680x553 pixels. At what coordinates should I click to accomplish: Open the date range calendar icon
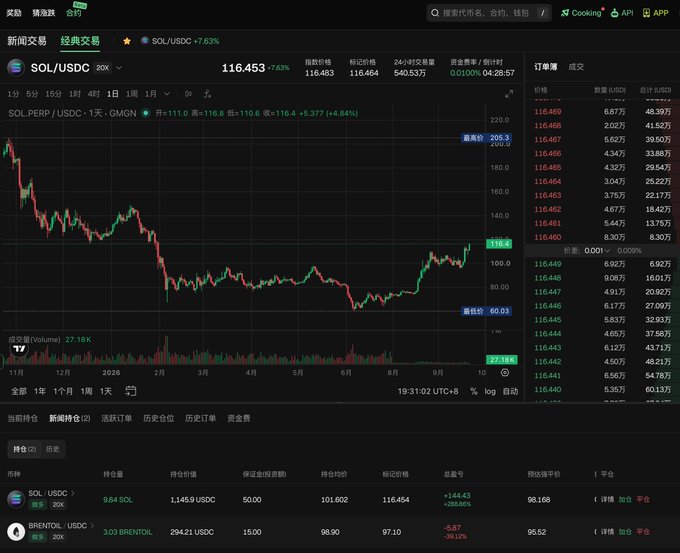tap(131, 391)
